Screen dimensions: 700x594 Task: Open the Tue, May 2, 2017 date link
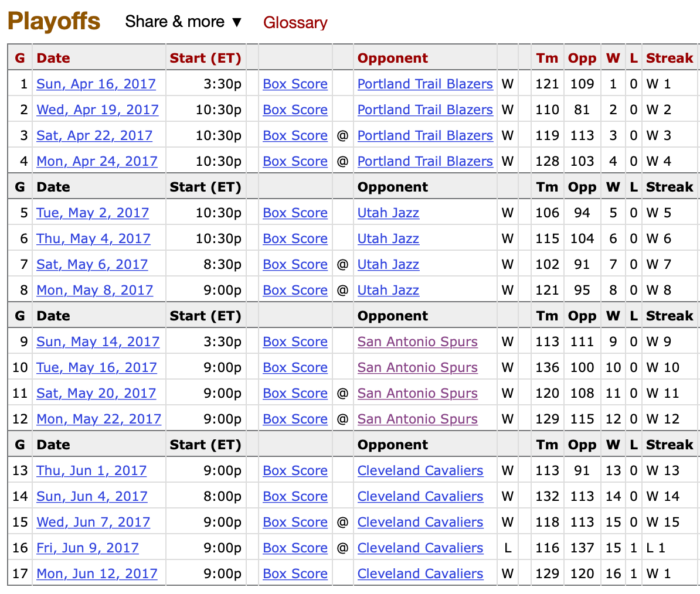point(93,213)
